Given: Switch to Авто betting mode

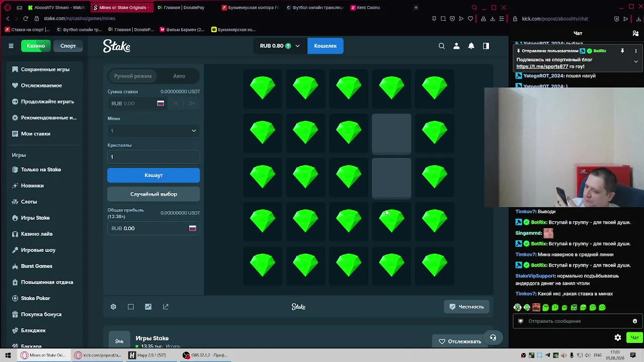Looking at the screenshot, I should tap(179, 76).
